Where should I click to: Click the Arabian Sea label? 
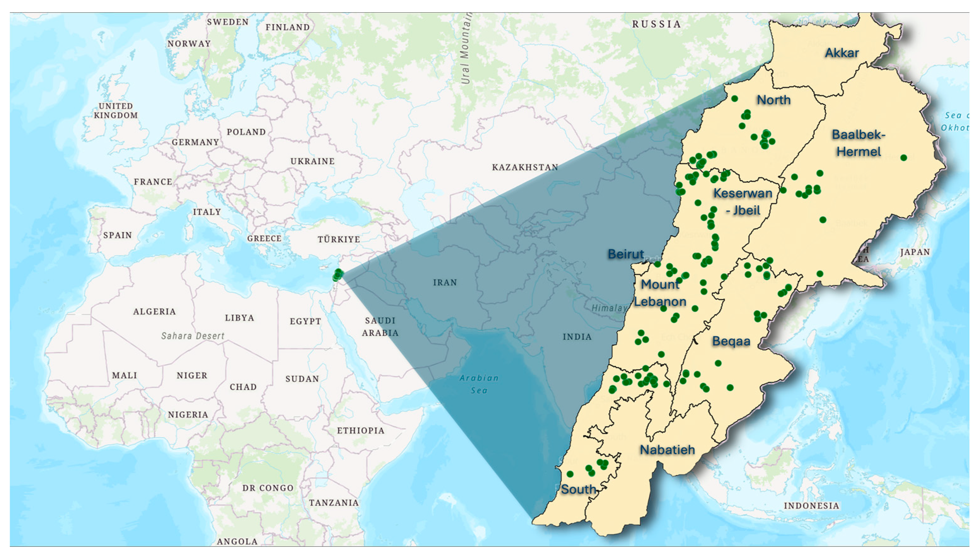point(479,384)
